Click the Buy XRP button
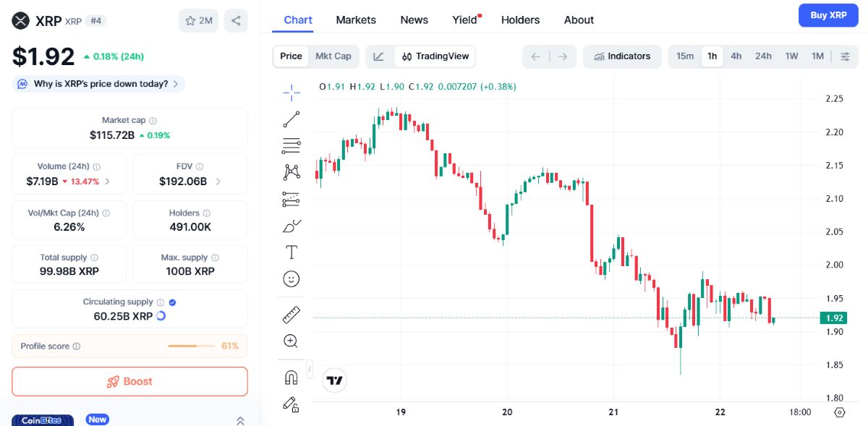Screen dimensions: 868x426 (828, 15)
